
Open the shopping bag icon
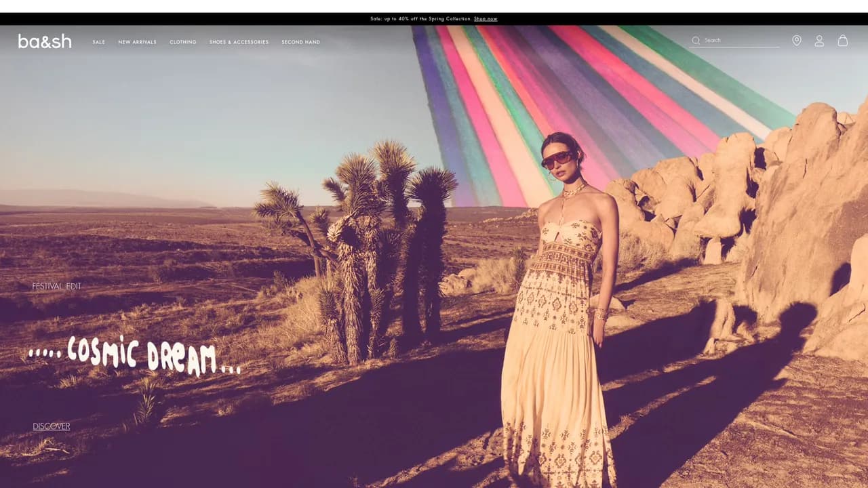pyautogui.click(x=843, y=41)
